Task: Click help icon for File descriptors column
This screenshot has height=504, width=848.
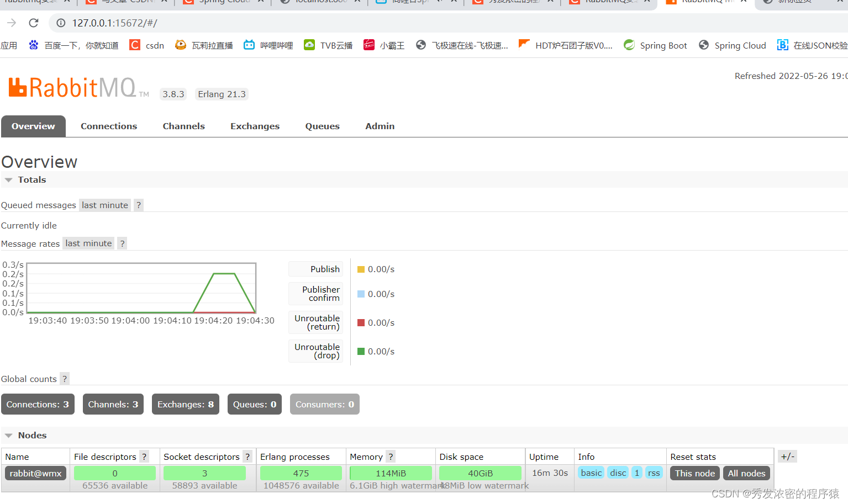Action: pos(144,457)
